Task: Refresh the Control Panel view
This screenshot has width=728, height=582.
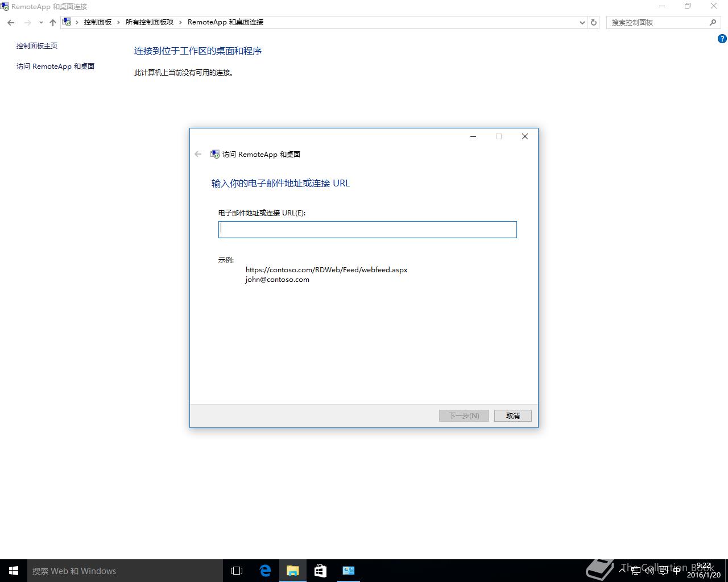Action: 594,22
